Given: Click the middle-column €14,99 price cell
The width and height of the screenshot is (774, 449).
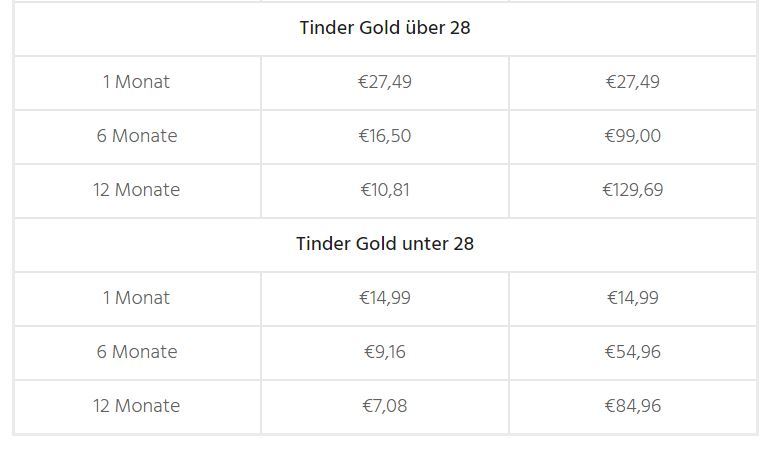Looking at the screenshot, I should pos(385,298).
